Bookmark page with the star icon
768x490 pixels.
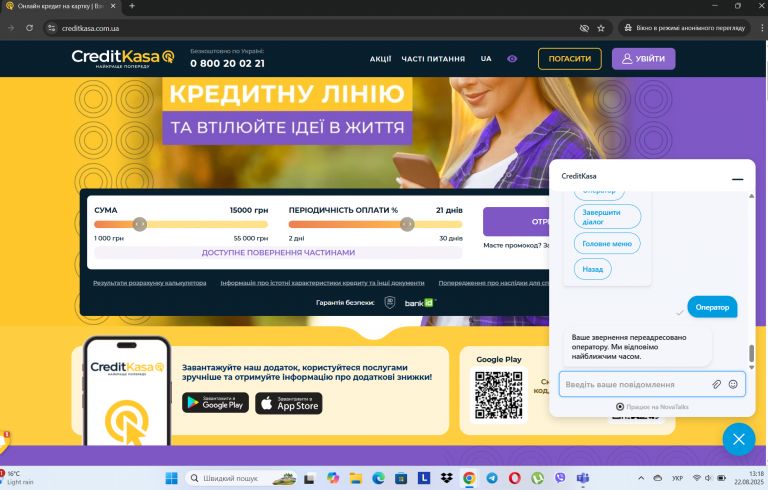coord(601,28)
